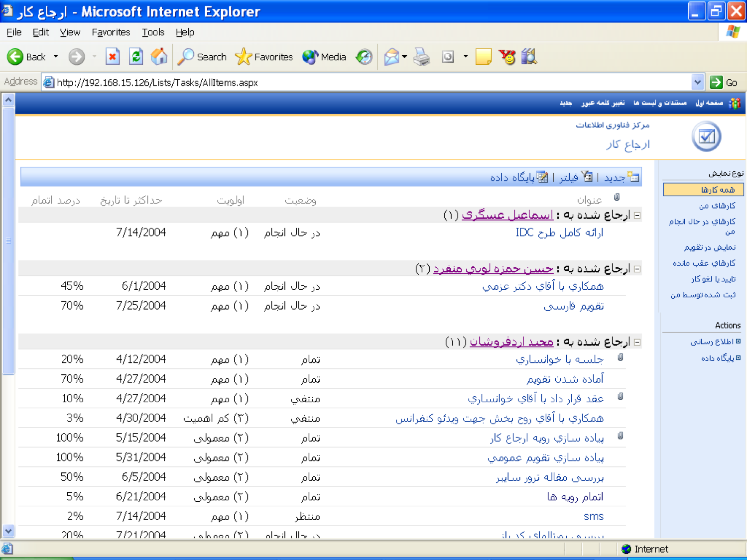Sort by the درصد اتمام column header
This screenshot has width=747, height=560.
point(55,200)
